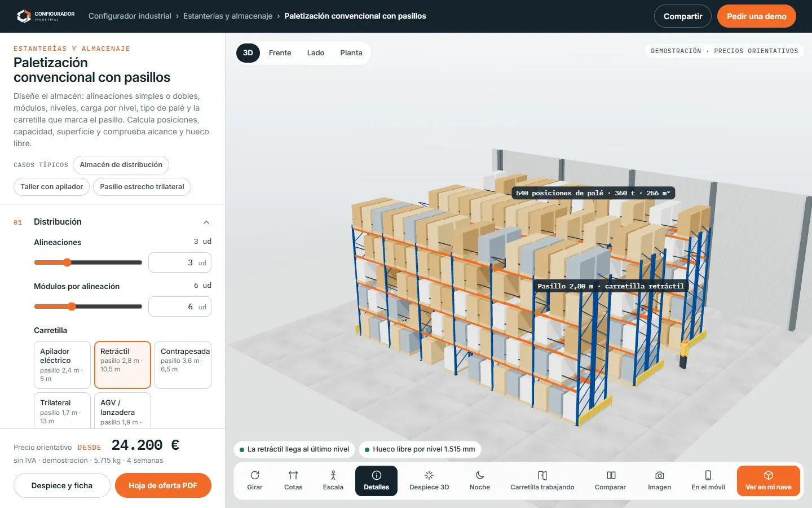Open the Despiece 3D exploded view
Image resolution: width=812 pixels, height=508 pixels.
tap(429, 481)
